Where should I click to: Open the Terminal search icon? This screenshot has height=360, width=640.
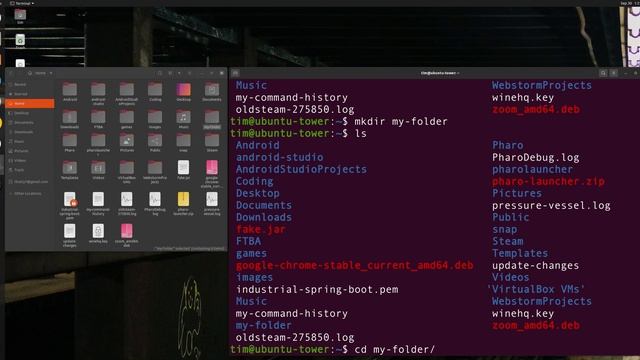(603, 73)
